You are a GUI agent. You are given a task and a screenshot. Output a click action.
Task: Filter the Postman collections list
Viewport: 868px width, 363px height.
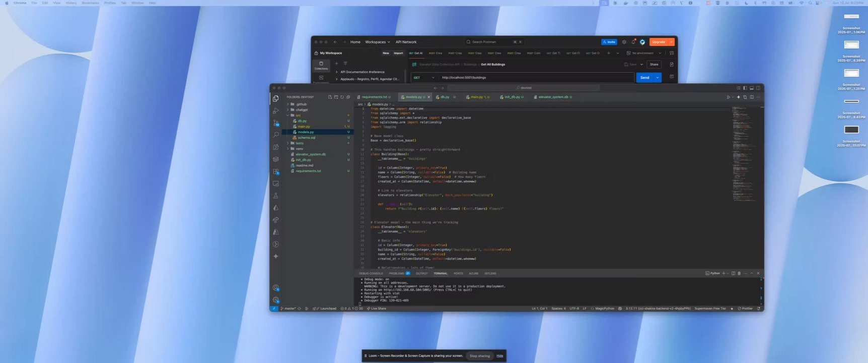tap(345, 64)
